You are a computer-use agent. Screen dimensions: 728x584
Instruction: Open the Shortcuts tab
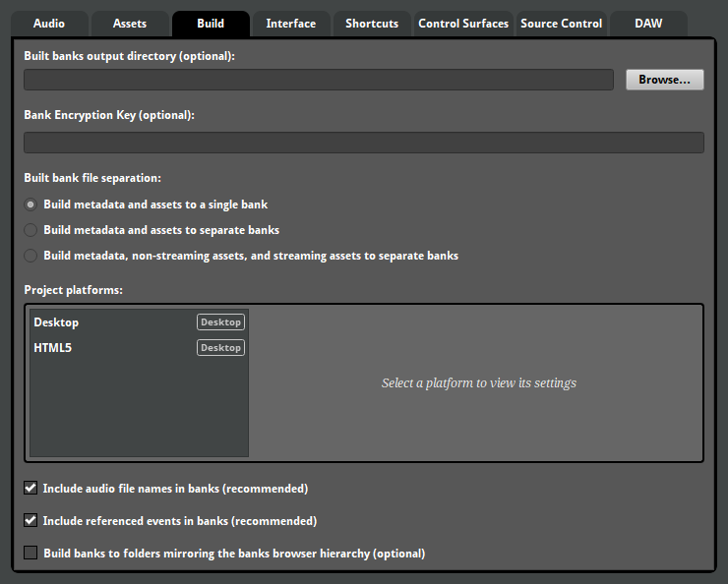(372, 24)
